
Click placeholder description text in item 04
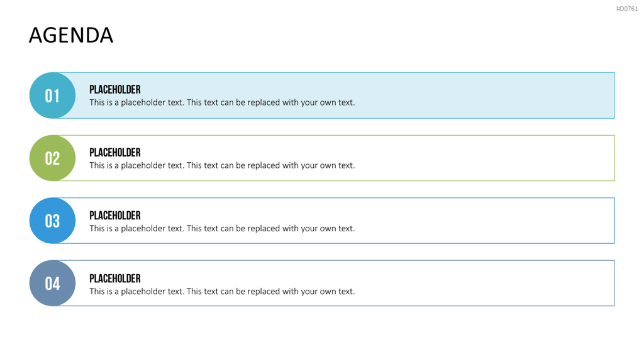222,292
